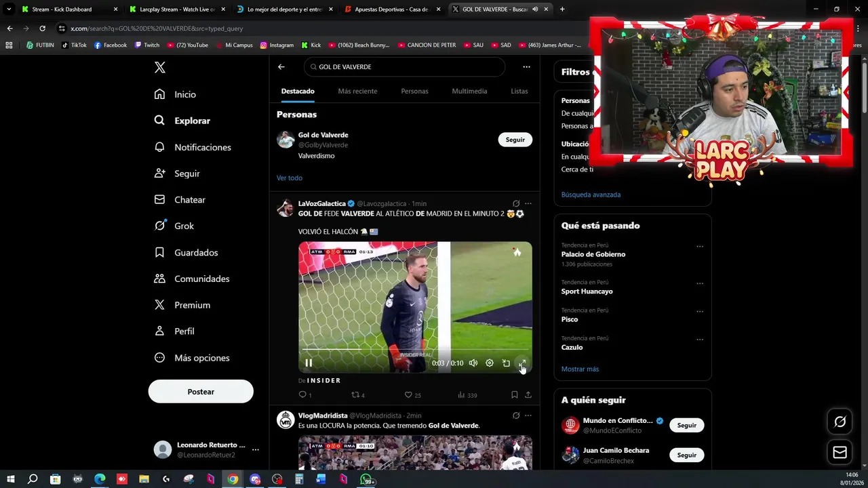The width and height of the screenshot is (868, 488).
Task: Open VlogMadridista video thumbnail
Action: point(415,453)
